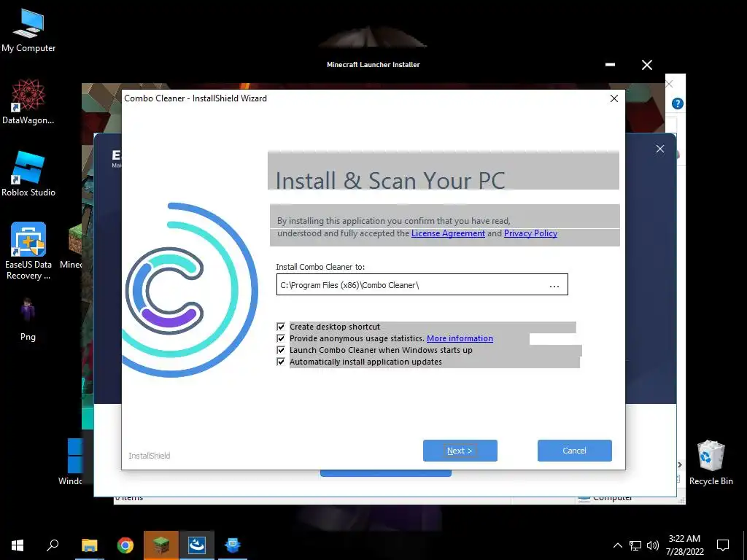Open File Explorer from the taskbar
747x560 pixels.
[x=89, y=545]
